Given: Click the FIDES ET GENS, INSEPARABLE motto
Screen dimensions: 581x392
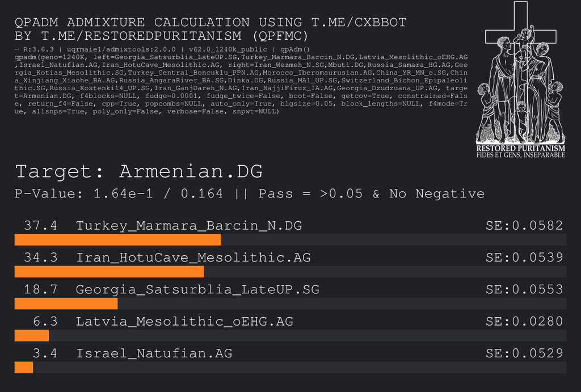Looking at the screenshot, I should [x=520, y=155].
